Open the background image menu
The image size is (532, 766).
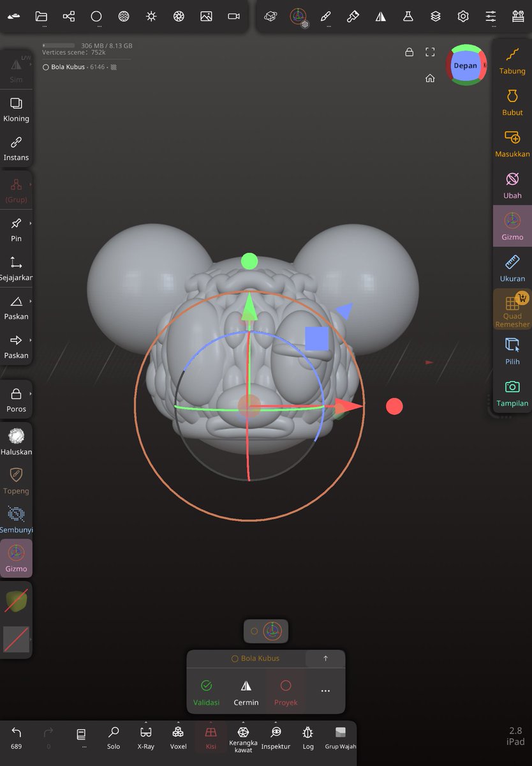(206, 17)
